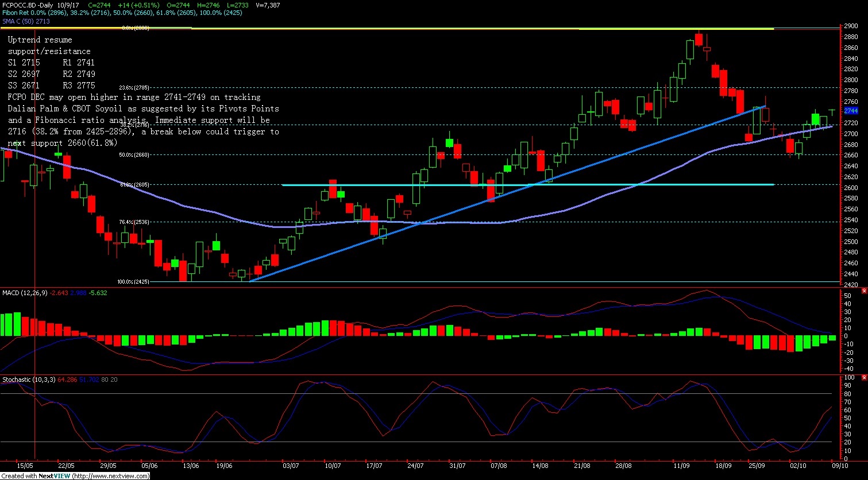Click the 2900 price axis label

coord(851,26)
